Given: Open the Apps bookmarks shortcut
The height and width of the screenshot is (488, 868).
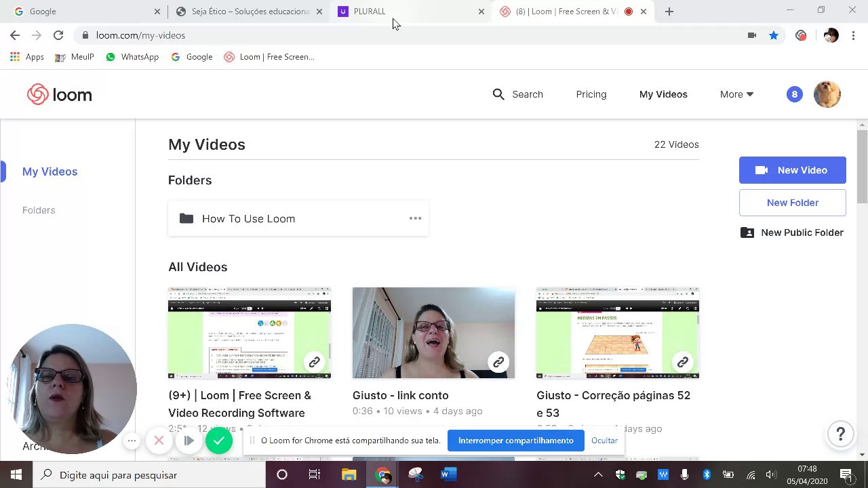Looking at the screenshot, I should 27,57.
